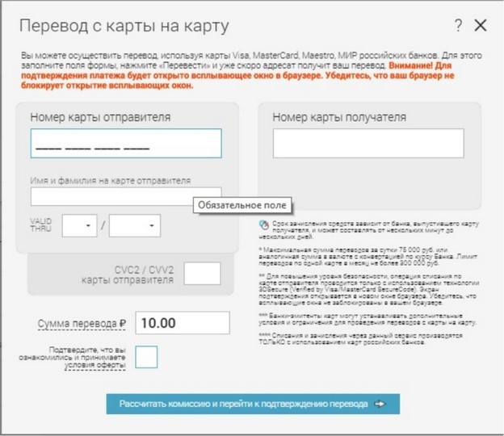The width and height of the screenshot is (504, 436).
Task: Click the arrow icon on the calculate button
Action: tap(380, 404)
